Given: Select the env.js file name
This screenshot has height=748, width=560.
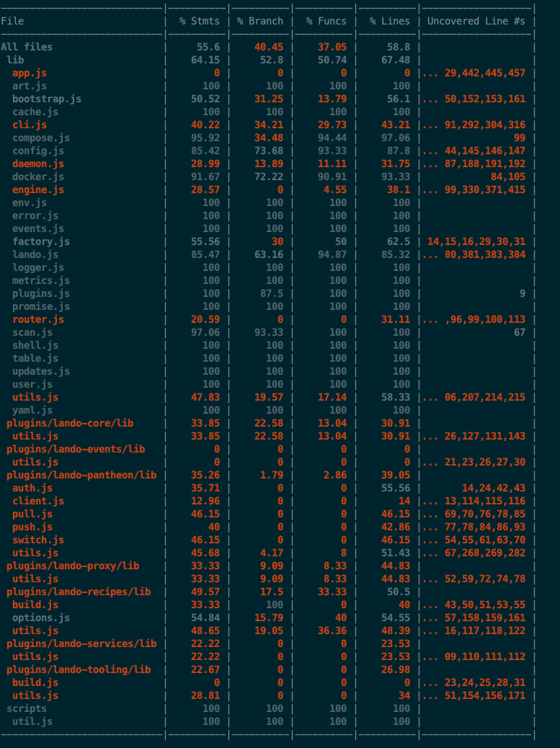Looking at the screenshot, I should (x=30, y=202).
